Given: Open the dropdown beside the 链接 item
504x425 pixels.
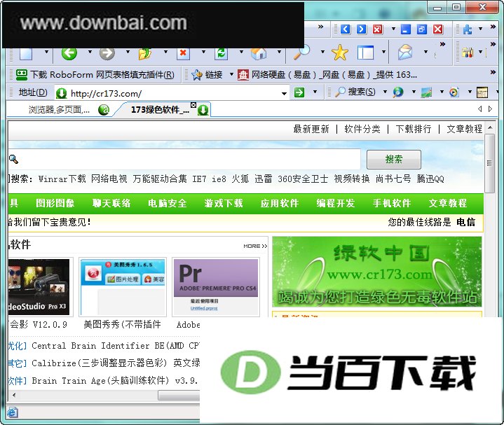Looking at the screenshot, I should pyautogui.click(x=231, y=74).
